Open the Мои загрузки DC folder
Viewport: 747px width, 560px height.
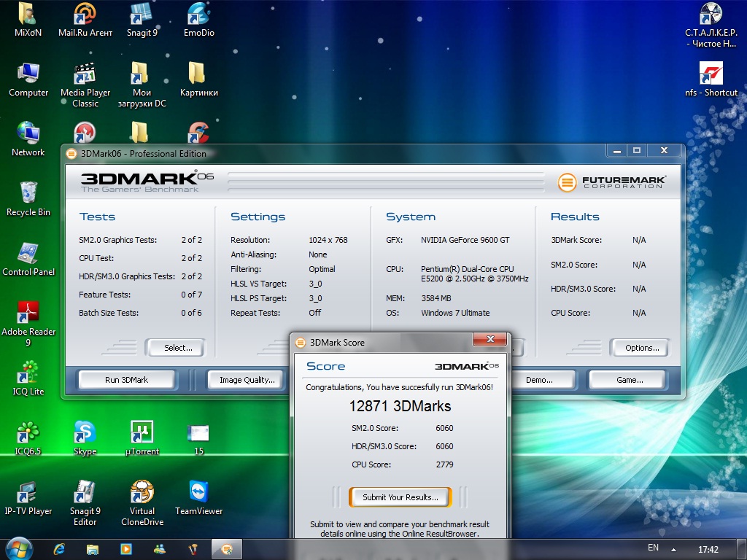(x=142, y=85)
